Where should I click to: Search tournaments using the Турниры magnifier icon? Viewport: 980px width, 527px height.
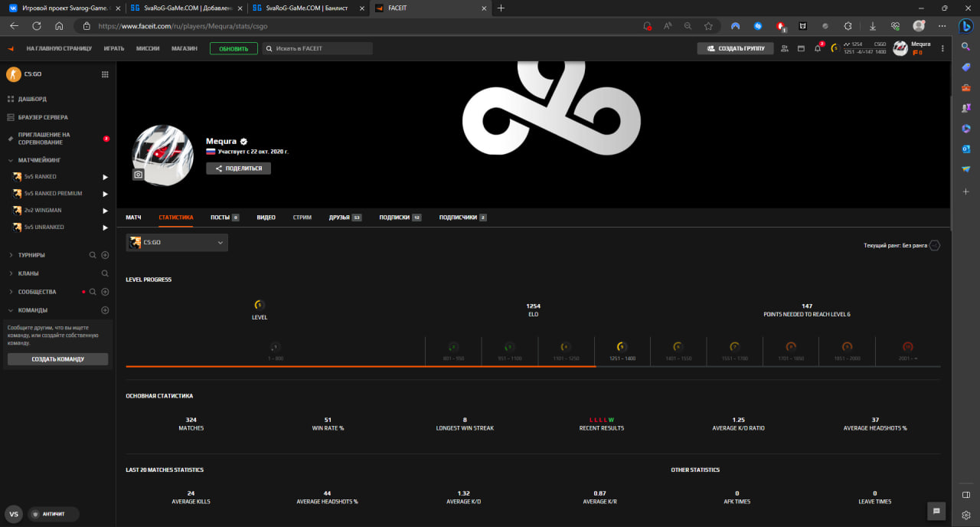[x=93, y=255]
